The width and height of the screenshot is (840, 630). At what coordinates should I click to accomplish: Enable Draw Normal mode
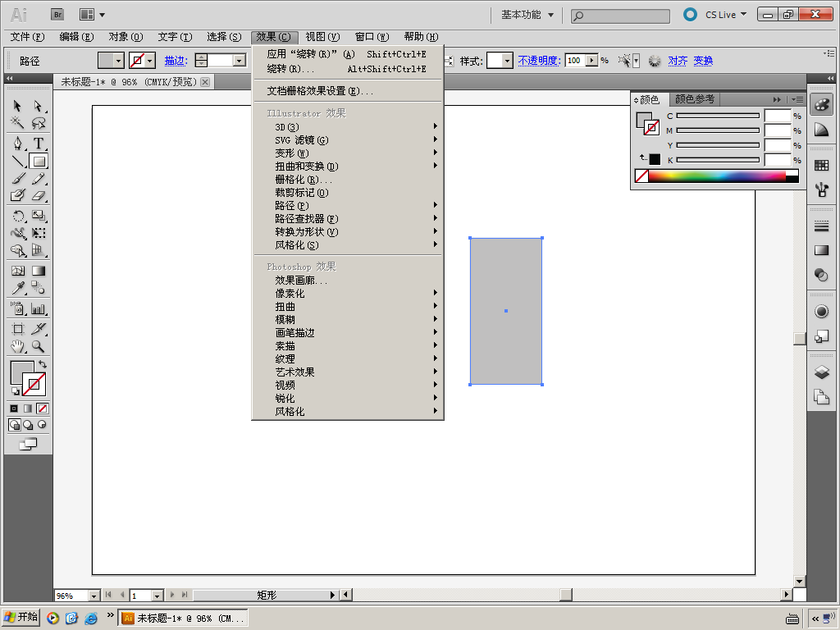tap(15, 425)
